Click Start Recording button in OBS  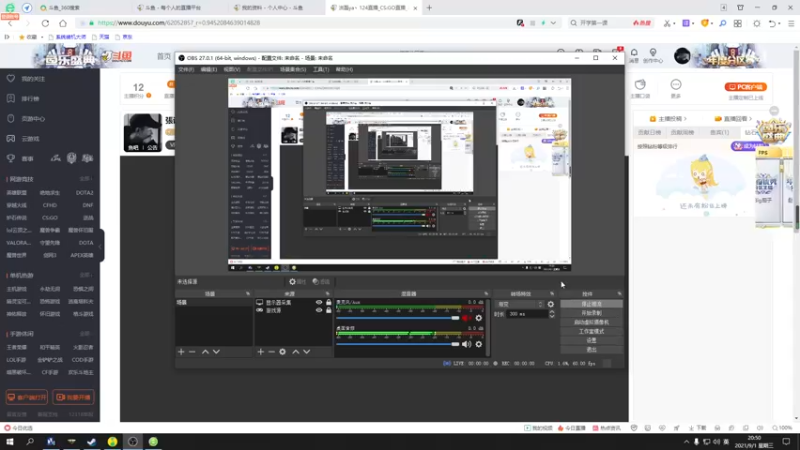[591, 313]
